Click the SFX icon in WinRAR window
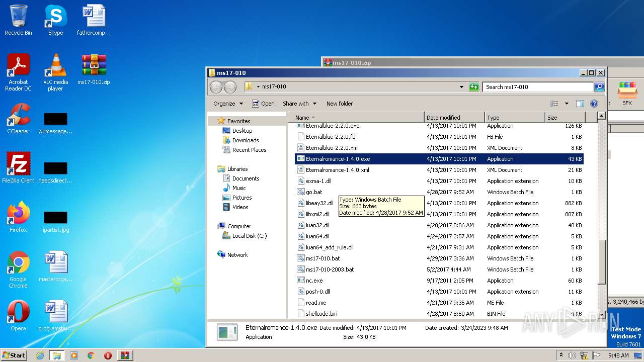The width and height of the screenshot is (644, 362). point(627,94)
